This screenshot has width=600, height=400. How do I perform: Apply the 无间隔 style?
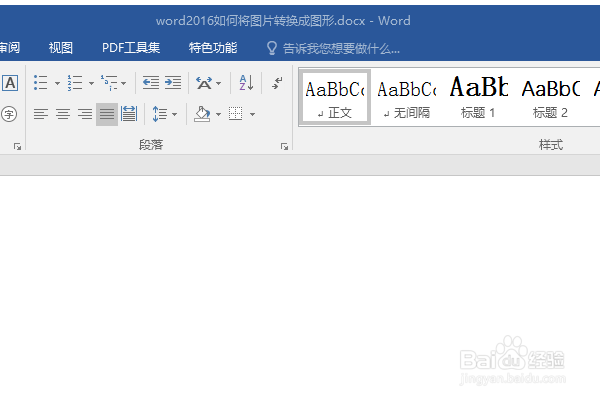[x=407, y=97]
